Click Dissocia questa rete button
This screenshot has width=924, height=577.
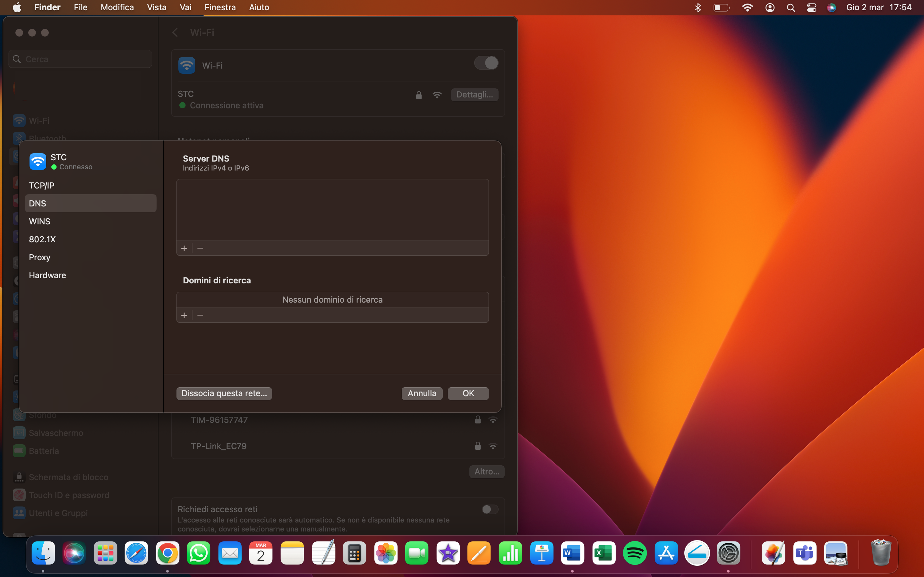[224, 393]
